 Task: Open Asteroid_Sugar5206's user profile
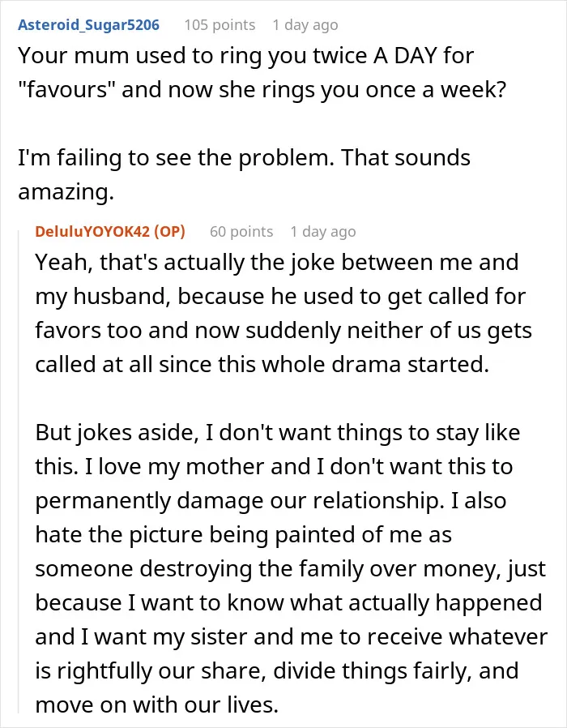point(88,25)
